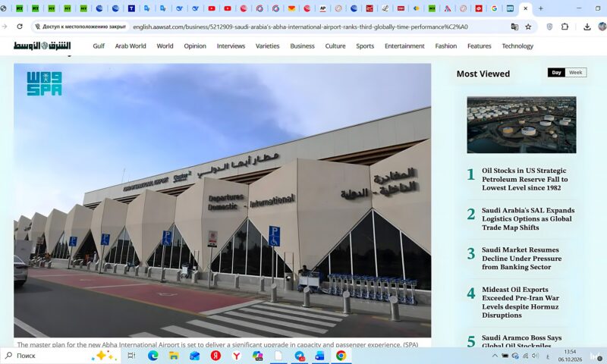Minimize the Chrome window

tap(579, 8)
